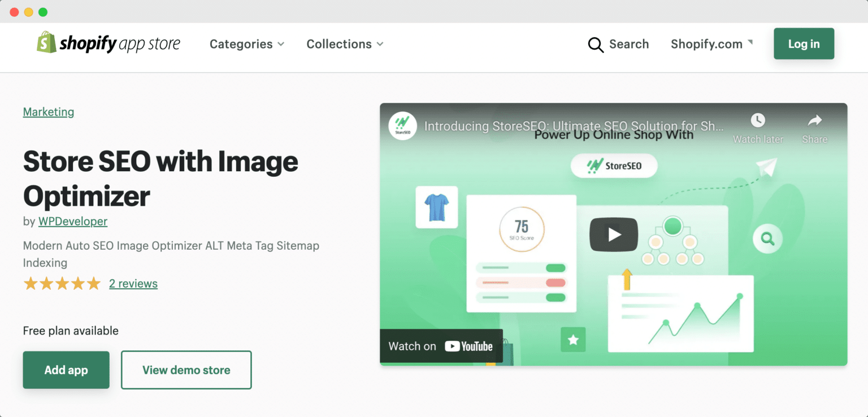868x417 pixels.
Task: Click the Share icon on the video
Action: (814, 120)
